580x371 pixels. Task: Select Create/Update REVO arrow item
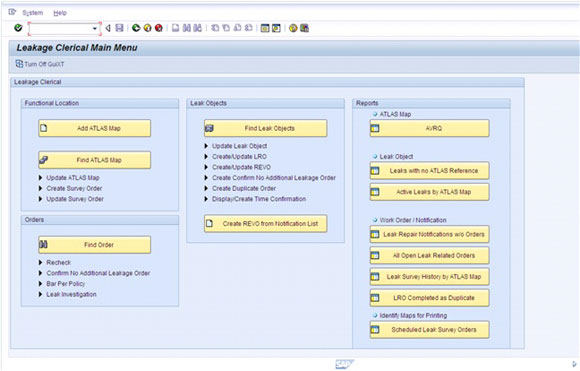(x=237, y=167)
